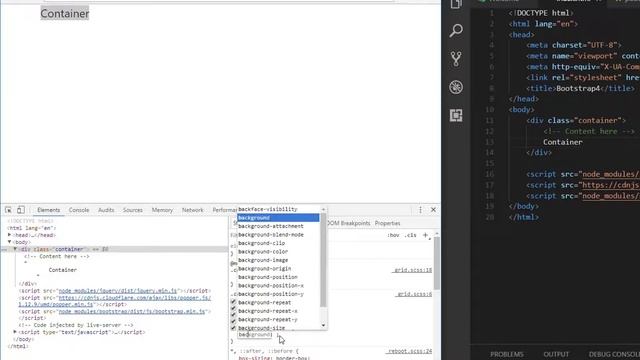The height and width of the screenshot is (360, 640).
Task: Open PROBLEMS panel tab in VS Code
Action: click(x=507, y=354)
